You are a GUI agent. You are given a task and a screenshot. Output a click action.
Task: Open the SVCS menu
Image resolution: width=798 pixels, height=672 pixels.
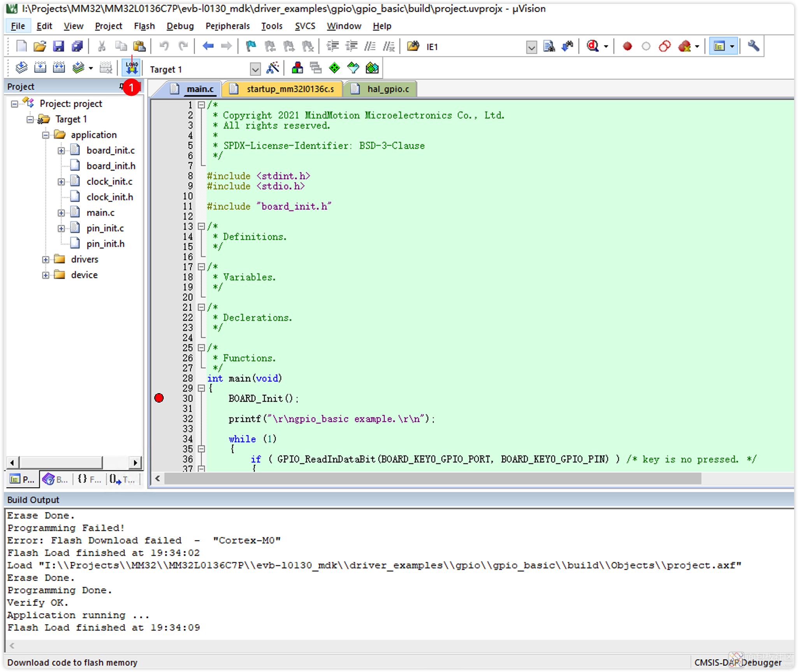305,26
